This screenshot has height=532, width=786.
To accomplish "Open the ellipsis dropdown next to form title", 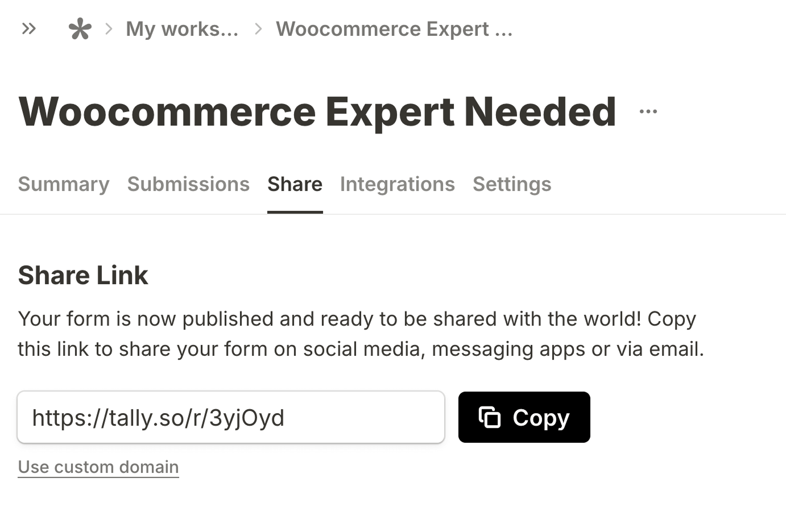I will [648, 111].
